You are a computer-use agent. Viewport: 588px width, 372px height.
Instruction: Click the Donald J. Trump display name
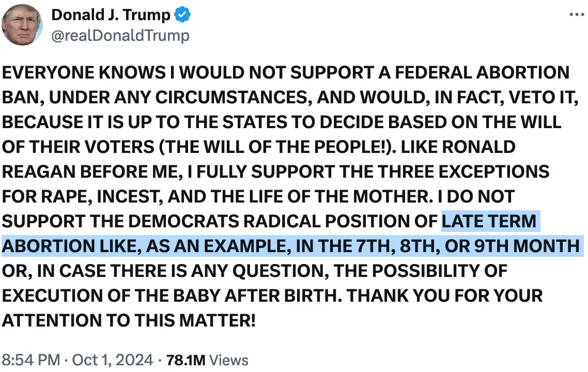[x=111, y=16]
